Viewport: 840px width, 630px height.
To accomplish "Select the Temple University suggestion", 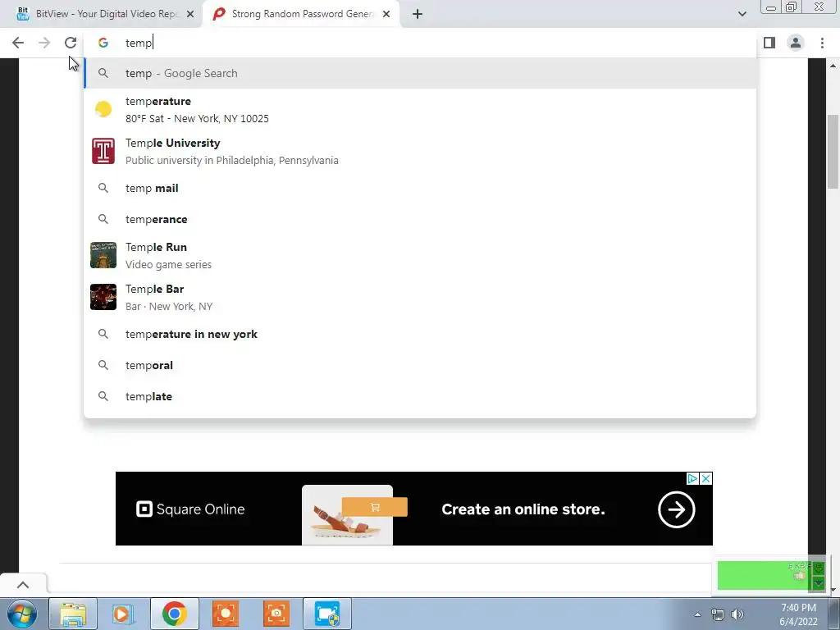I will coord(420,151).
